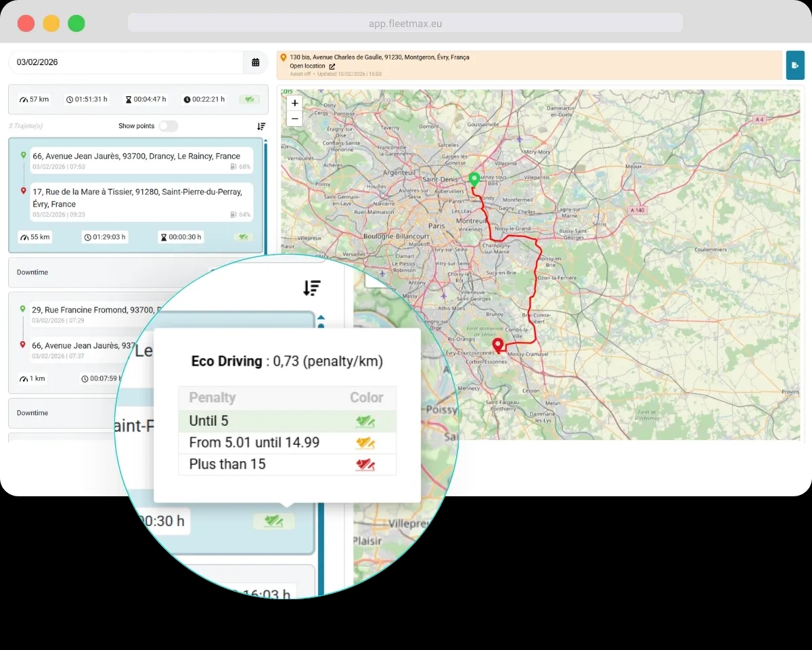Click the Open location link

point(307,66)
